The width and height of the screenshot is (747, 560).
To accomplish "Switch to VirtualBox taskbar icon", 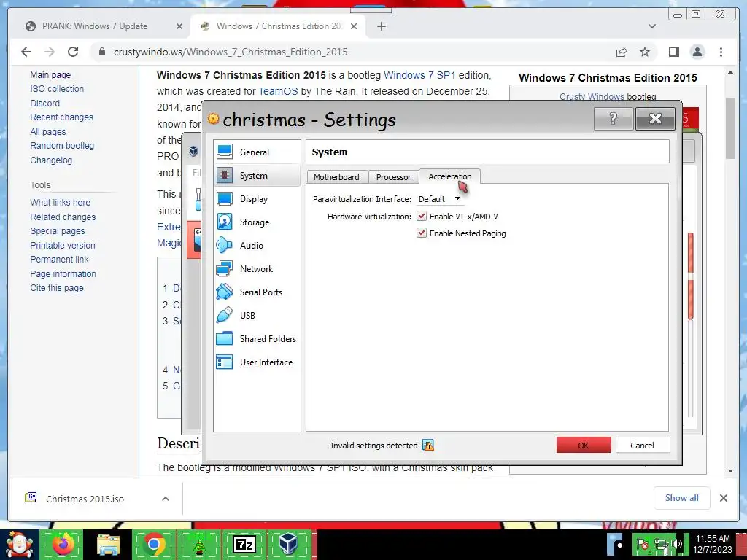I will [289, 544].
